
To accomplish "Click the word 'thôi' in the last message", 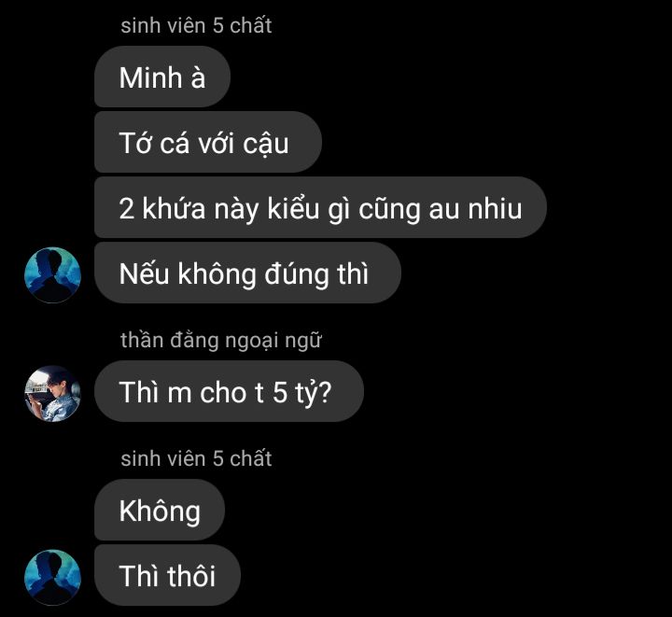I will coord(191,575).
